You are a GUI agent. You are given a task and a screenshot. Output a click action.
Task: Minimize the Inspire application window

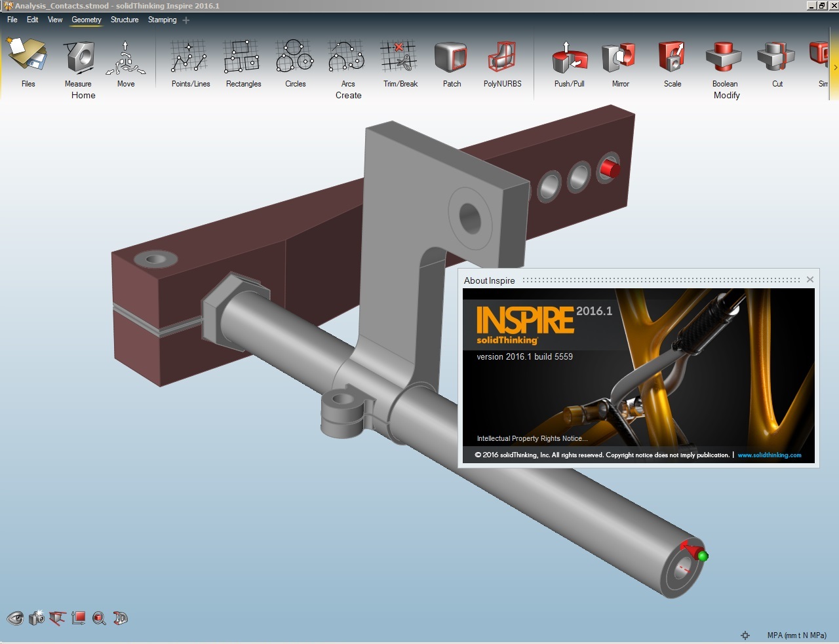point(811,5)
